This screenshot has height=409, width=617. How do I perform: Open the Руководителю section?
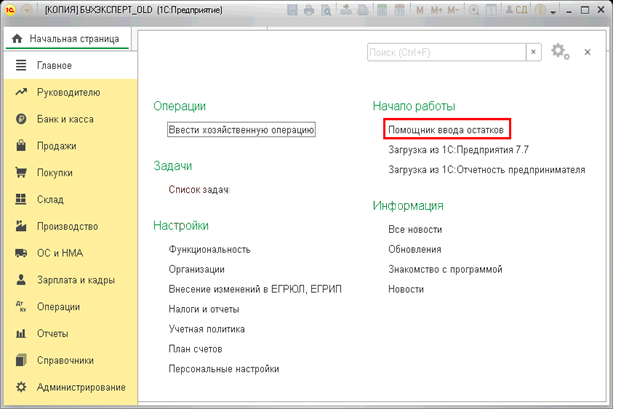click(x=68, y=92)
